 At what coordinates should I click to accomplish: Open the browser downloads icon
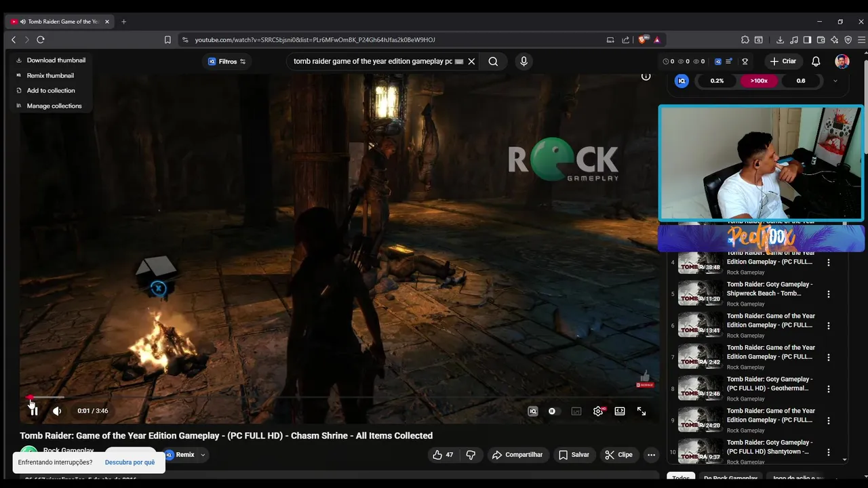point(781,40)
